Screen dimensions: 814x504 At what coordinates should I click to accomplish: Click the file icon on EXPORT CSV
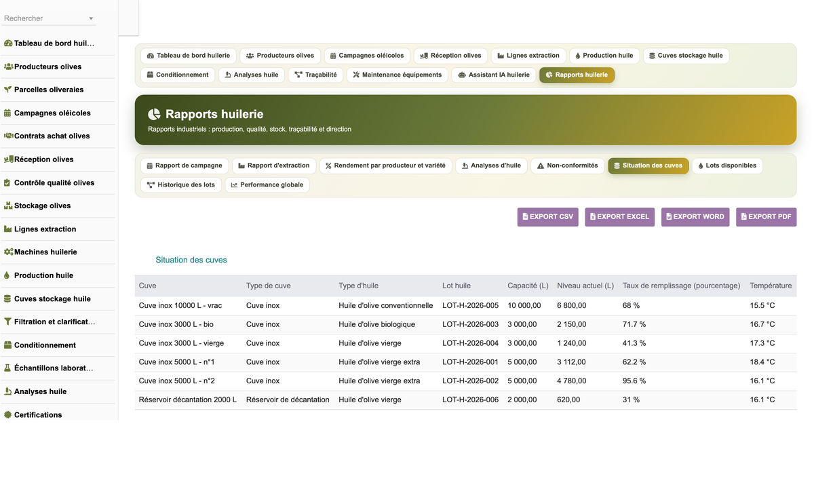525,217
